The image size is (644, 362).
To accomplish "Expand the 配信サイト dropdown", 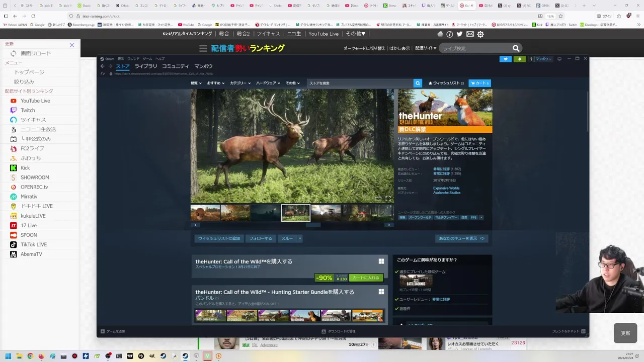I will [x=426, y=48].
